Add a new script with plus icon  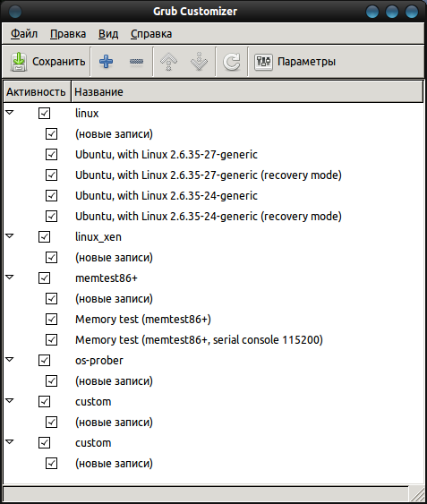tap(107, 62)
